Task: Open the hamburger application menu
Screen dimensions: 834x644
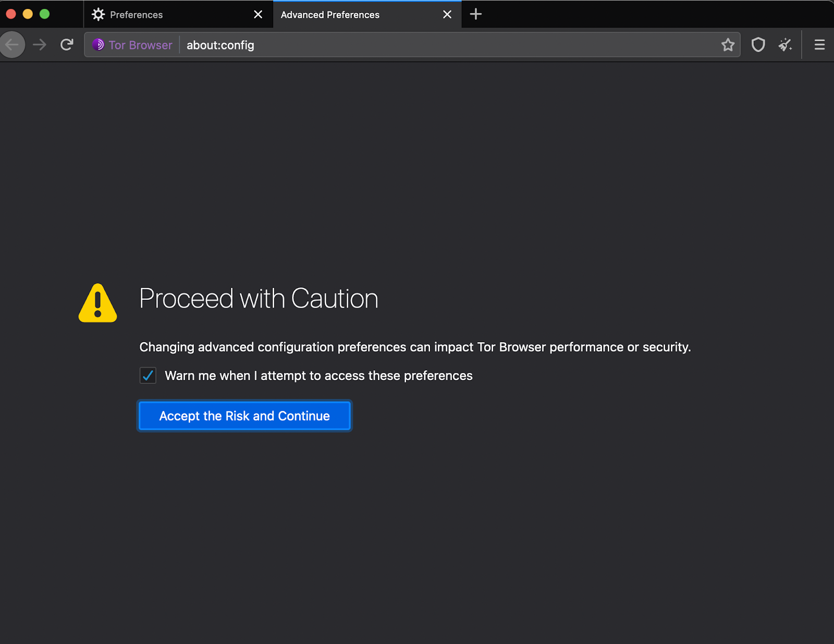Action: (x=819, y=45)
